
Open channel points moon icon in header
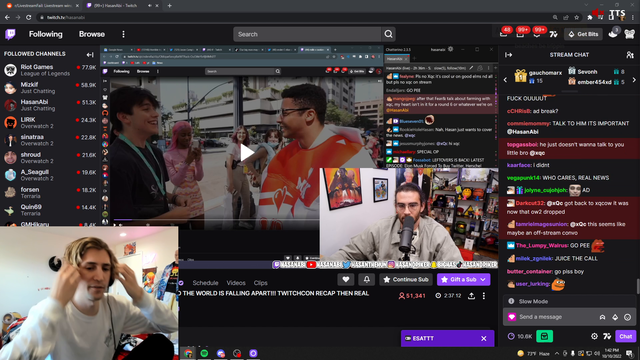[x=613, y=33]
